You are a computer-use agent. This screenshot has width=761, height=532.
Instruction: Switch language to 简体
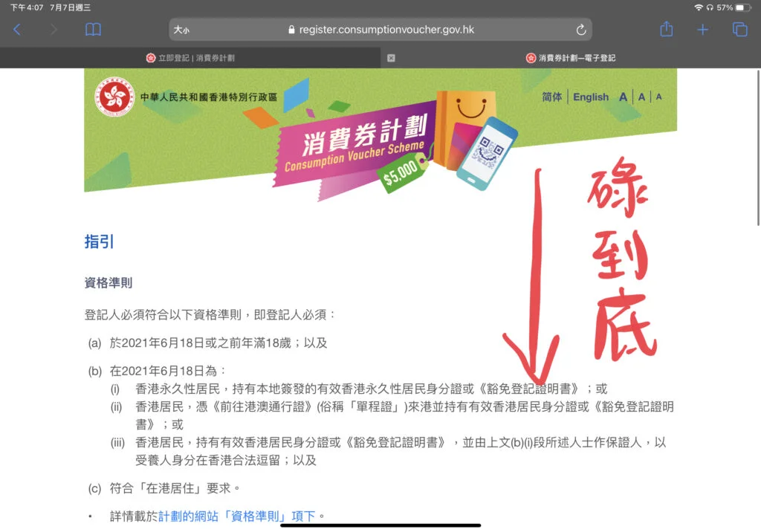552,97
